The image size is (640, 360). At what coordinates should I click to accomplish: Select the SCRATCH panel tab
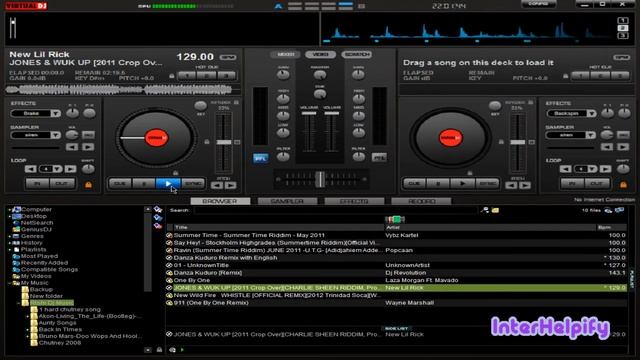click(x=357, y=54)
